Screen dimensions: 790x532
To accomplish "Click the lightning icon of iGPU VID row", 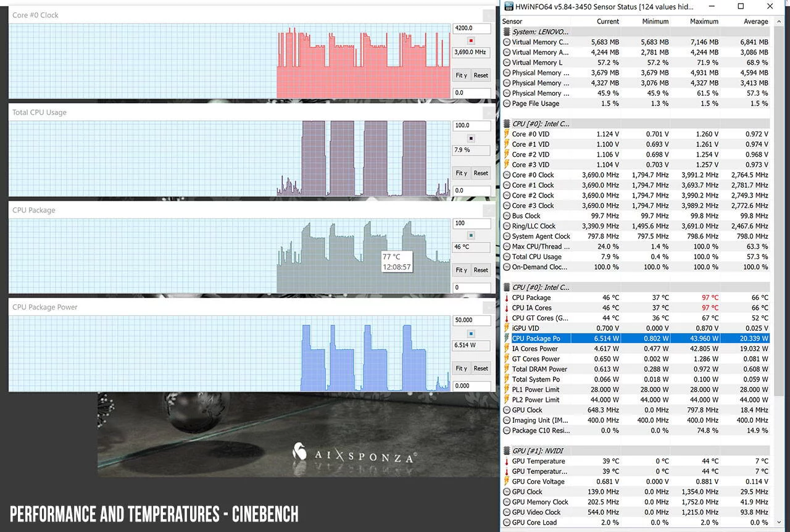I will pyautogui.click(x=507, y=328).
